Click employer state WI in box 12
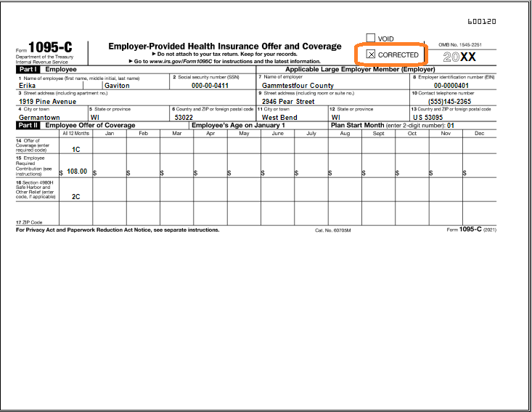This screenshot has width=532, height=412. click(336, 118)
